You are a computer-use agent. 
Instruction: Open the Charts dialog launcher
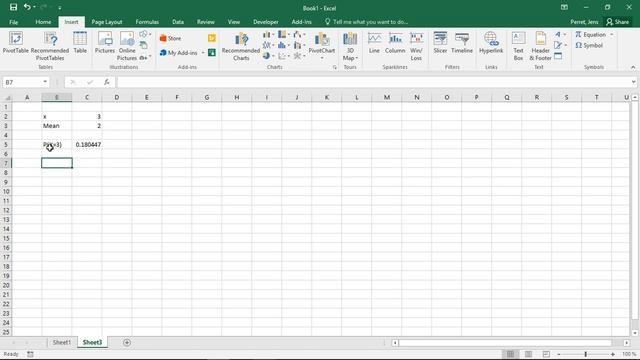335,67
